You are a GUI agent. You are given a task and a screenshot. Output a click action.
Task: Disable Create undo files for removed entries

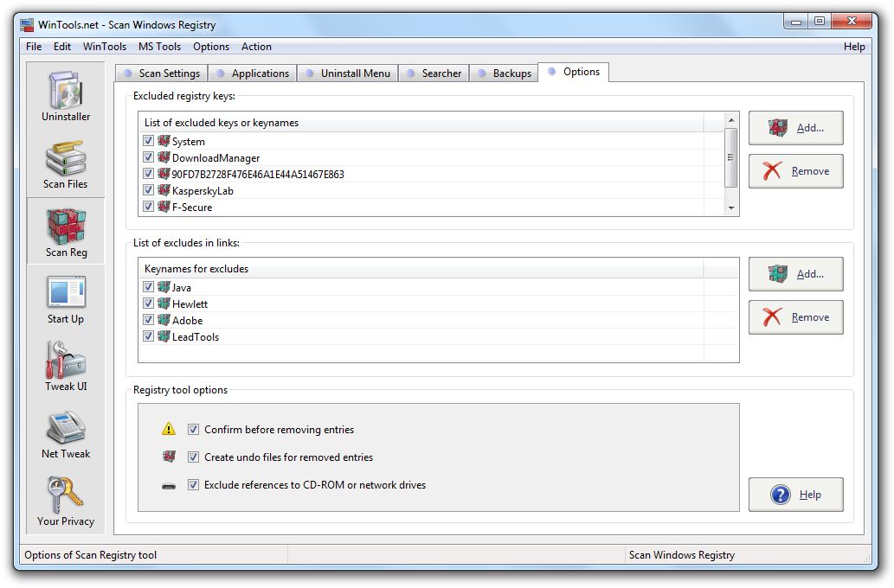(x=193, y=457)
